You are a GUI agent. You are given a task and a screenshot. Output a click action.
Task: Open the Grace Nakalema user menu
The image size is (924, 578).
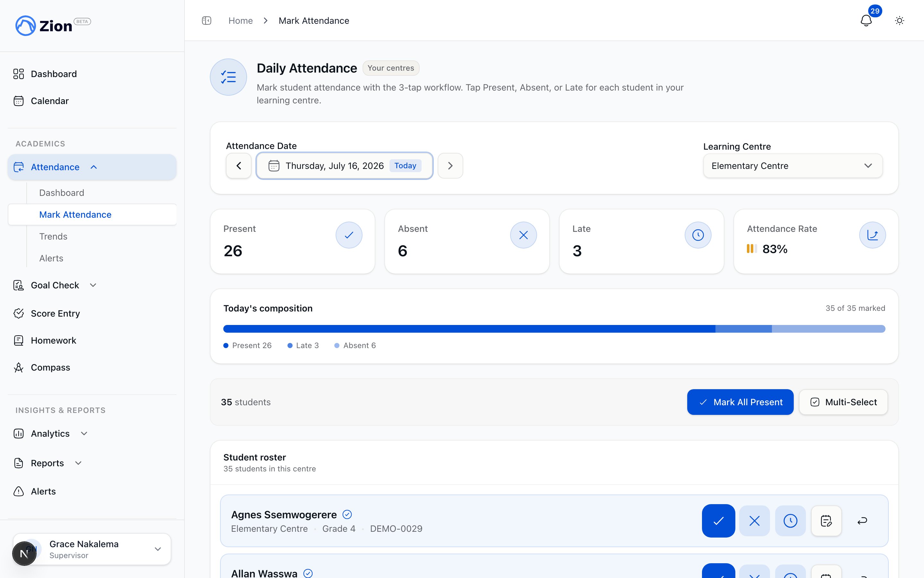coord(92,549)
